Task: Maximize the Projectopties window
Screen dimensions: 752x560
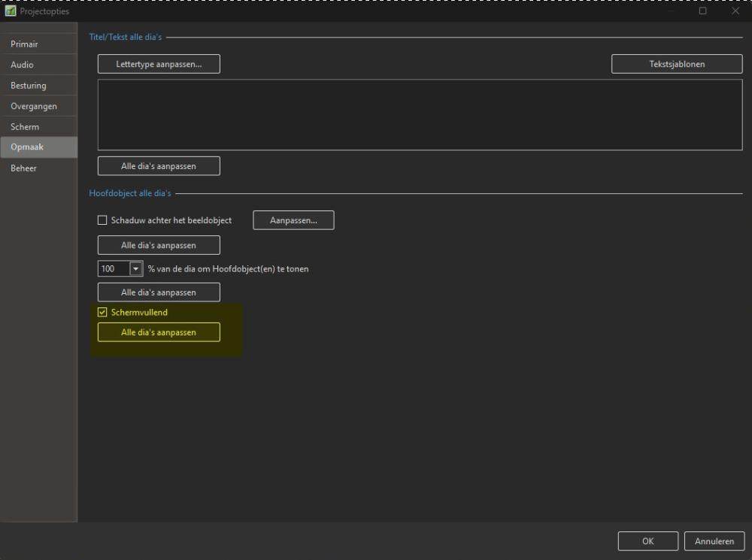Action: click(702, 11)
